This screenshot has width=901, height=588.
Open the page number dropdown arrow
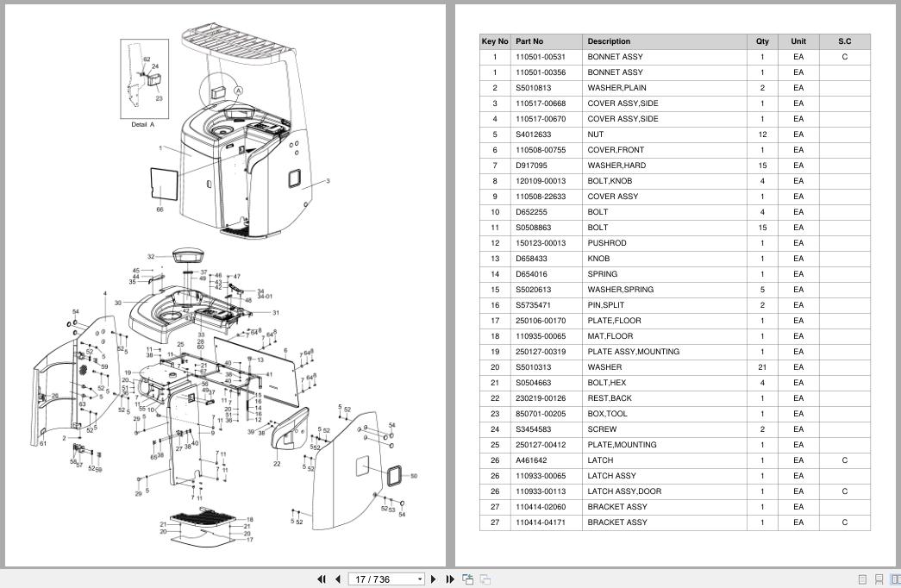click(x=420, y=579)
